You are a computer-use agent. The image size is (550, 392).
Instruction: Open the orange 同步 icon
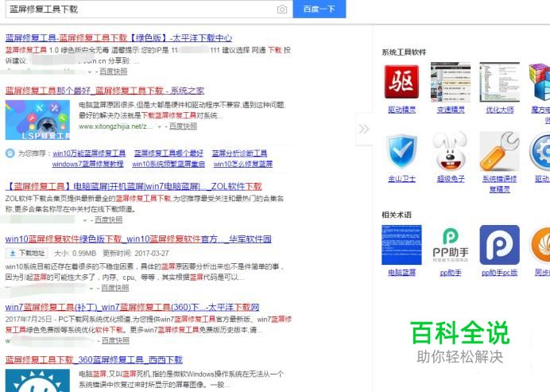click(540, 245)
